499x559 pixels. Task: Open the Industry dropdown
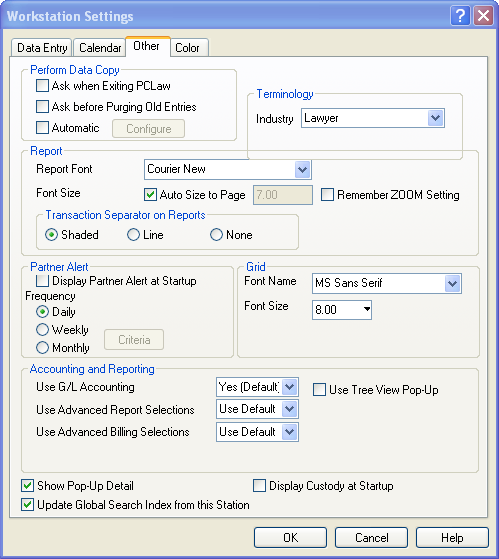(x=436, y=118)
